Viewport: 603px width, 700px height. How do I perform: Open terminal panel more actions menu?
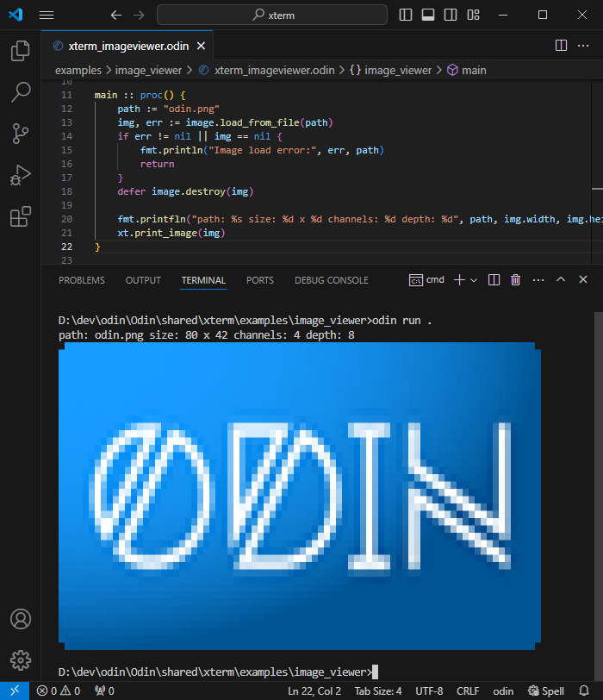538,280
